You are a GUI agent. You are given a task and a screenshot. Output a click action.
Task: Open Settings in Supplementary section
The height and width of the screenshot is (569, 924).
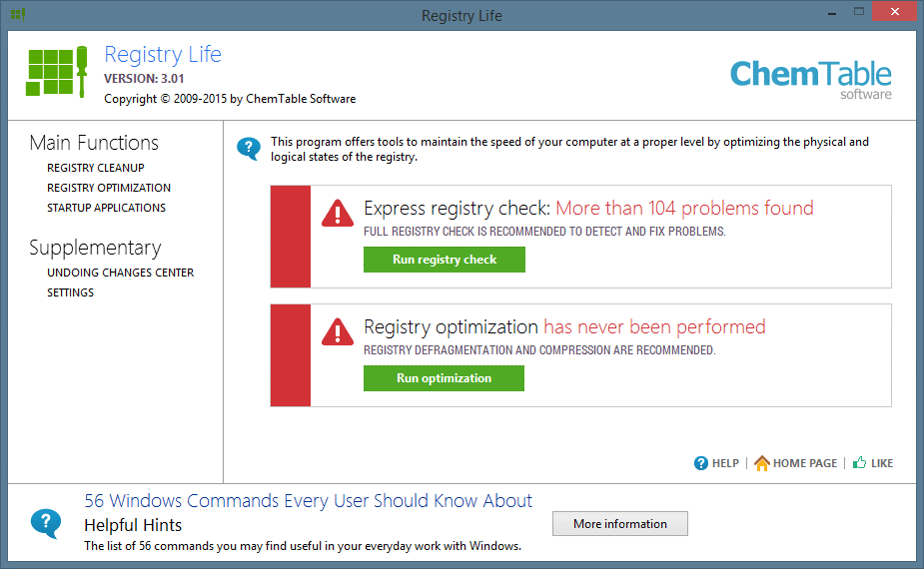pyautogui.click(x=70, y=292)
